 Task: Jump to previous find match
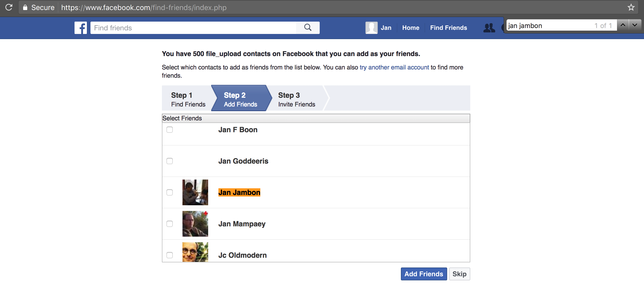coord(623,25)
